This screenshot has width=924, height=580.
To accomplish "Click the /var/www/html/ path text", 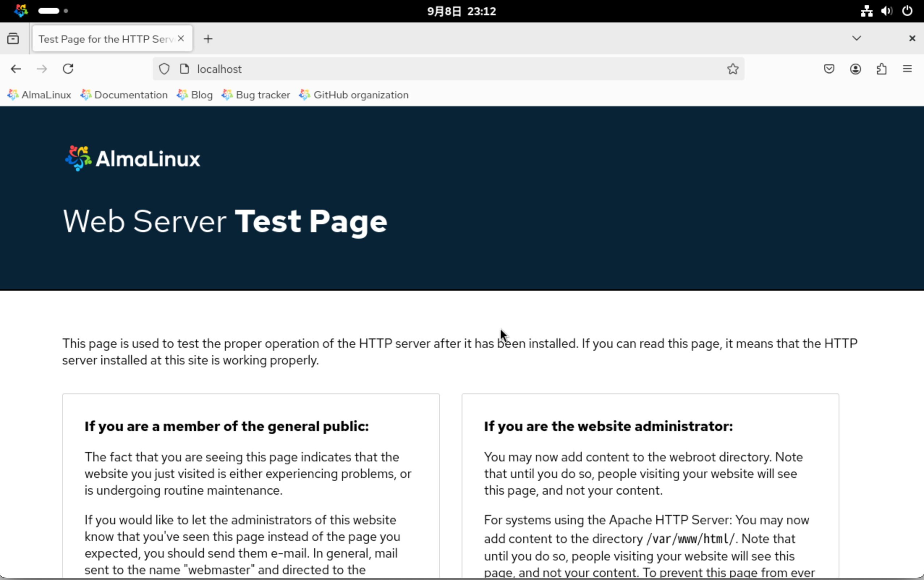I will click(x=690, y=539).
